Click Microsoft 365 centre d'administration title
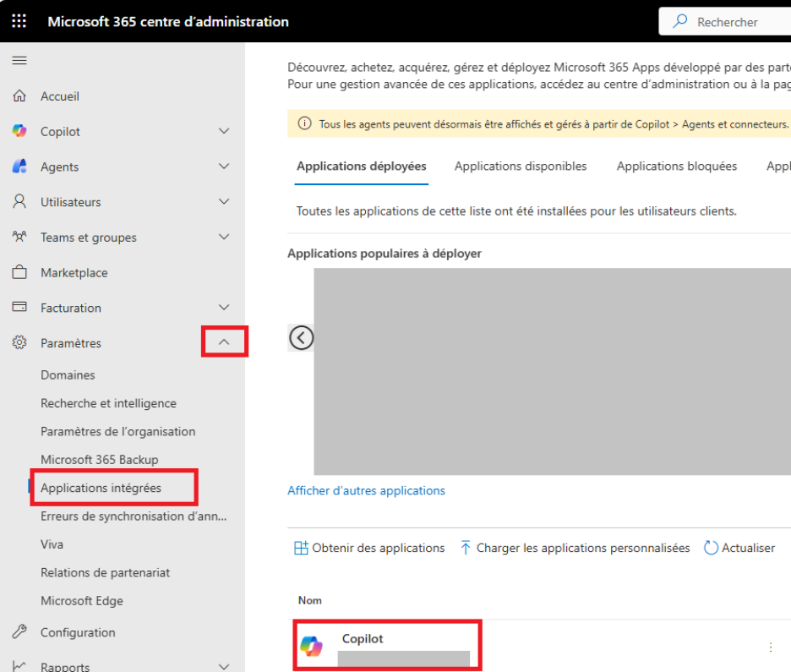Image resolution: width=791 pixels, height=672 pixels. pyautogui.click(x=168, y=21)
